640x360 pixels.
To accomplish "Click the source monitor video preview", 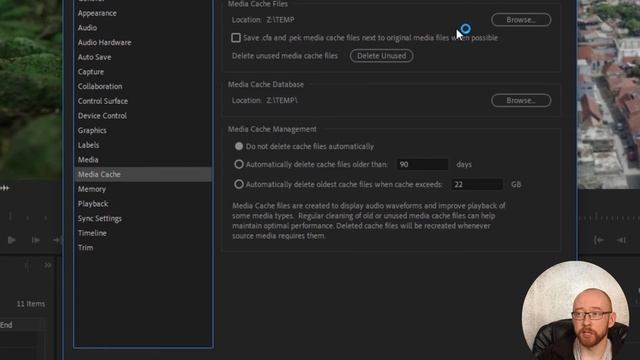I will click(31, 89).
